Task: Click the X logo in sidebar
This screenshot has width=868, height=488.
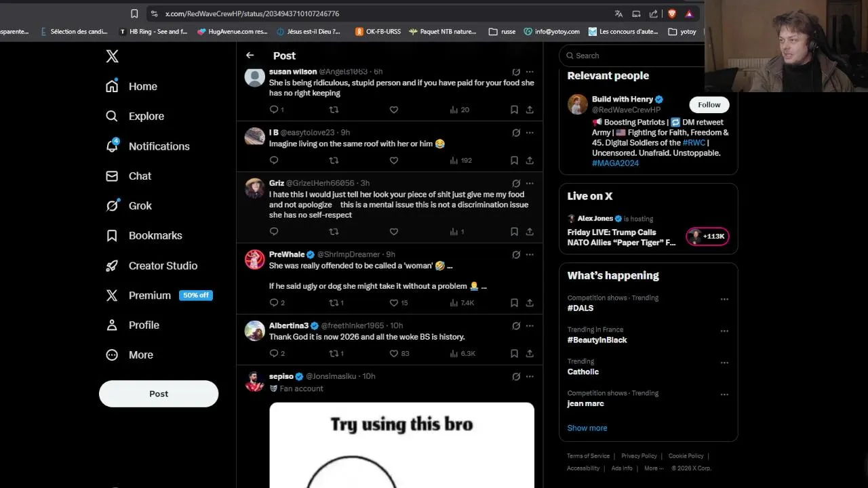Action: 113,56
